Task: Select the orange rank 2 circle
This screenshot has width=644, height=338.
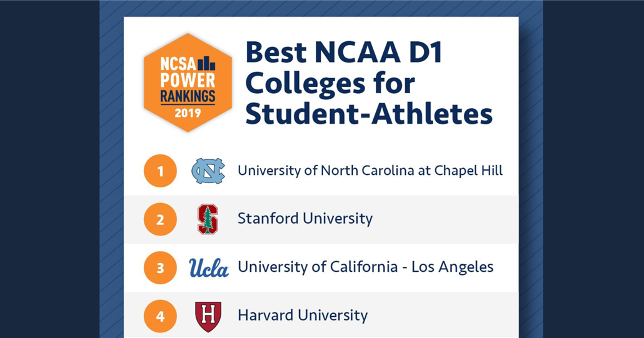Action: coord(161,219)
